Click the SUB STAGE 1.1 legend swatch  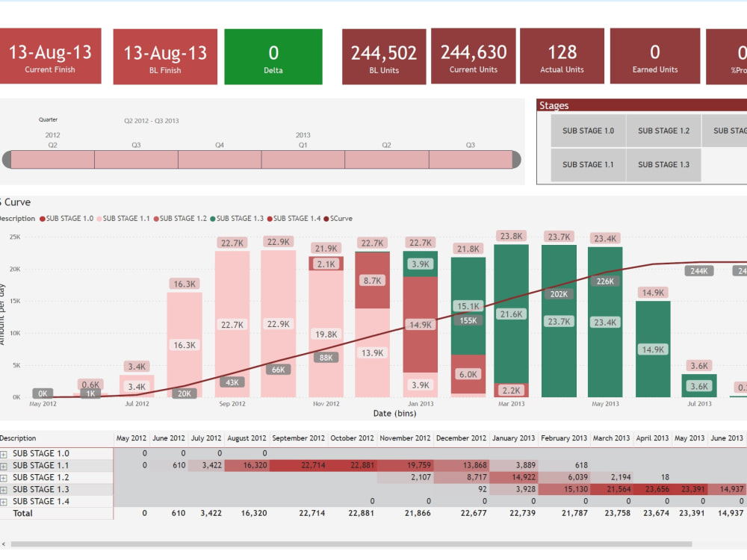[99, 219]
